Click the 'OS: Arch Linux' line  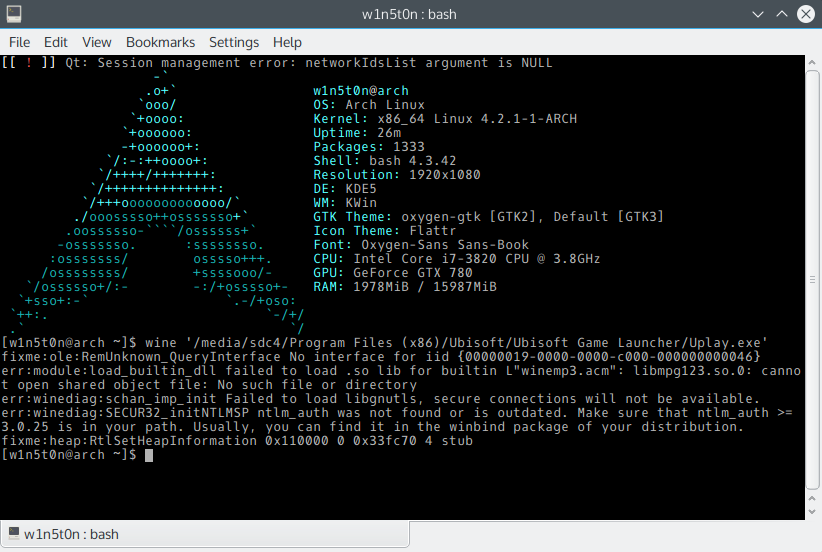(369, 105)
